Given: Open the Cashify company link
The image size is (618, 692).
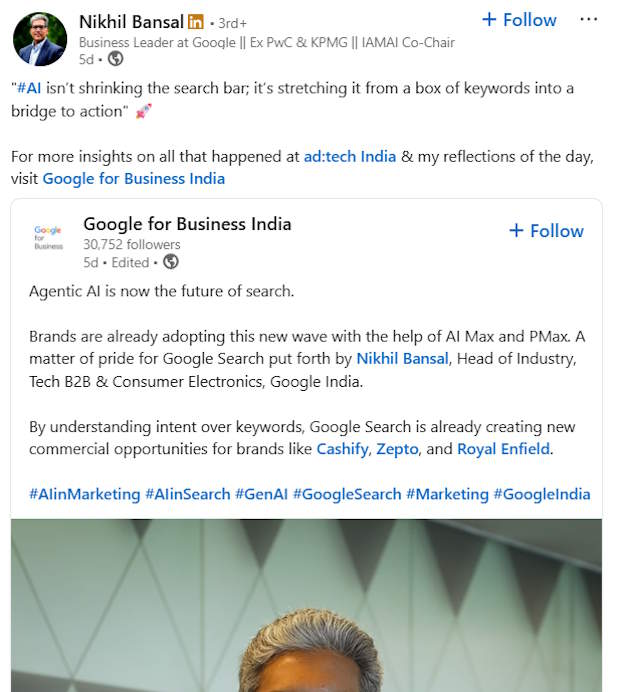Looking at the screenshot, I should coord(342,449).
